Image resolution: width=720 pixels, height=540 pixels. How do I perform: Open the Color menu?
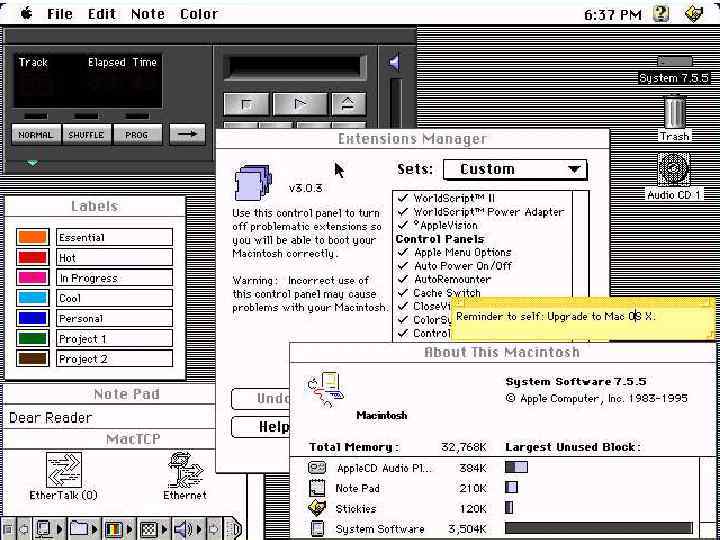(198, 14)
